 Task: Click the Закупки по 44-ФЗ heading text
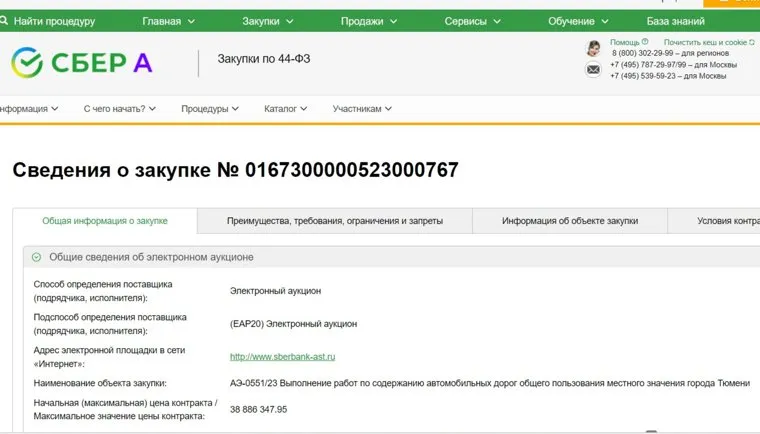pyautogui.click(x=264, y=59)
